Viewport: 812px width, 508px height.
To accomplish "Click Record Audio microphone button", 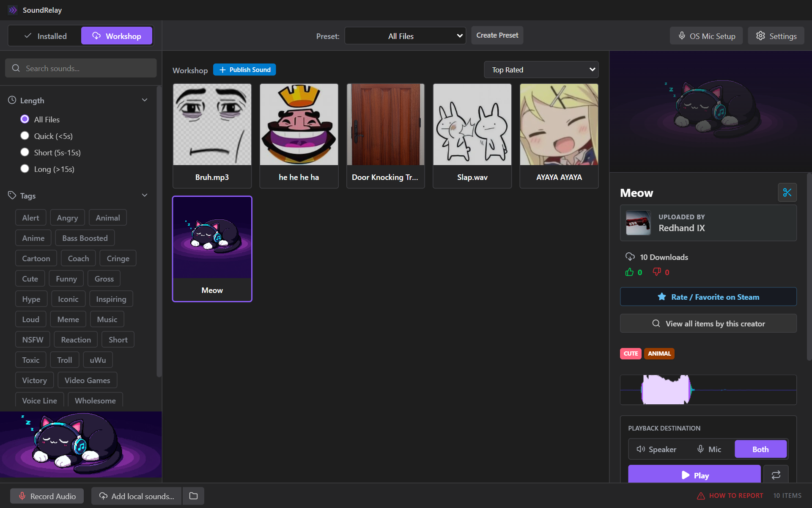I will click(x=47, y=496).
